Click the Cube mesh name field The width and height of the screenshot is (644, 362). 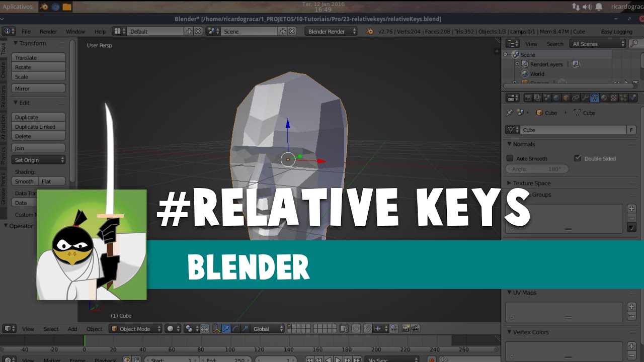click(573, 130)
